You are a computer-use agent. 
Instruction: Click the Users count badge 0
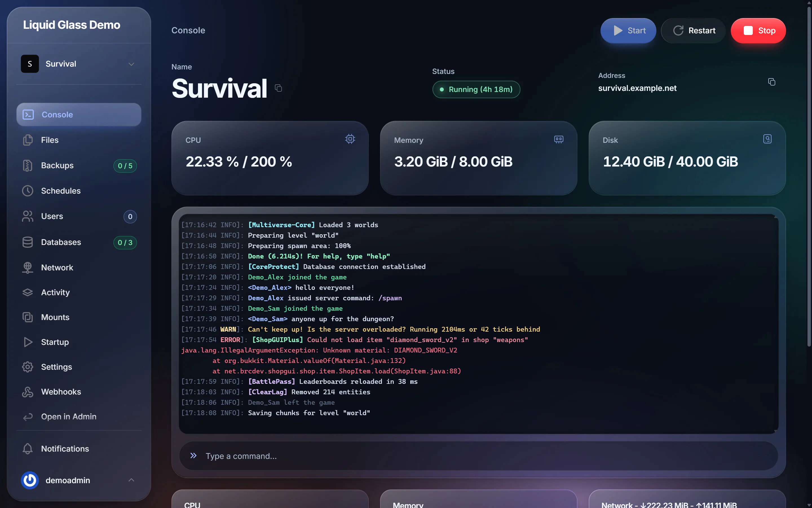[130, 217]
